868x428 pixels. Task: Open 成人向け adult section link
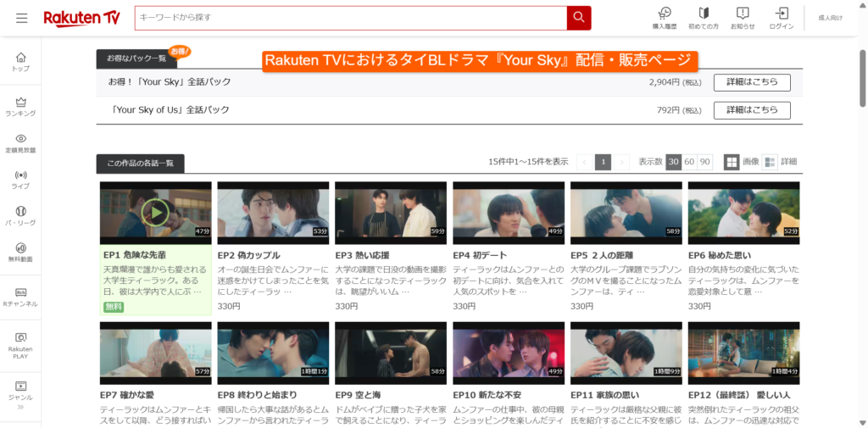831,18
